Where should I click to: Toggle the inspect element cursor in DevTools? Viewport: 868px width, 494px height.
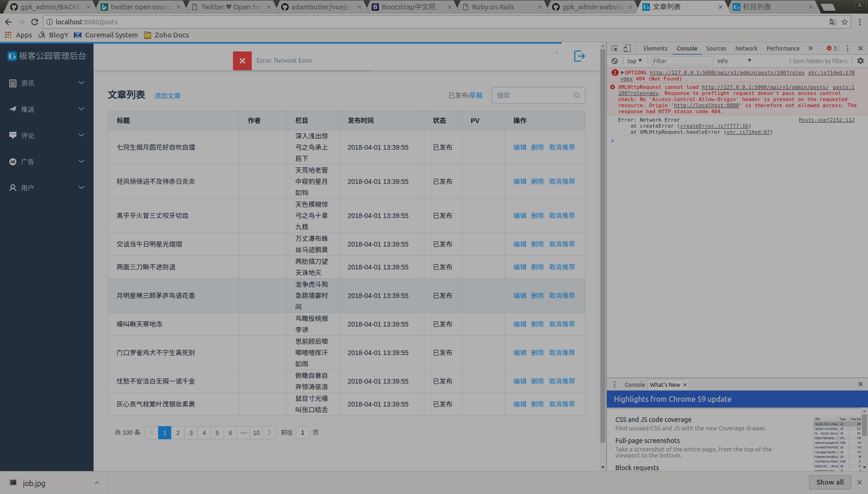[x=614, y=48]
